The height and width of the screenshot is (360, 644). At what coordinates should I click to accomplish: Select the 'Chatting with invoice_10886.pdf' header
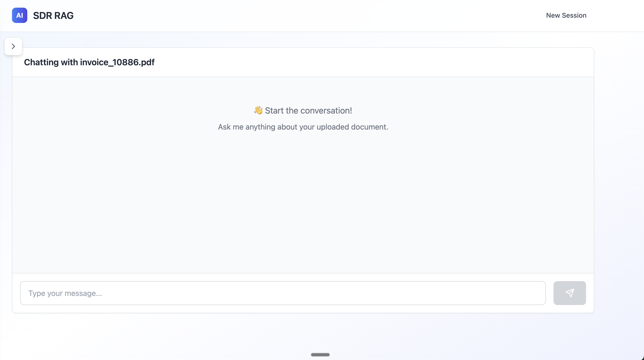click(x=89, y=62)
